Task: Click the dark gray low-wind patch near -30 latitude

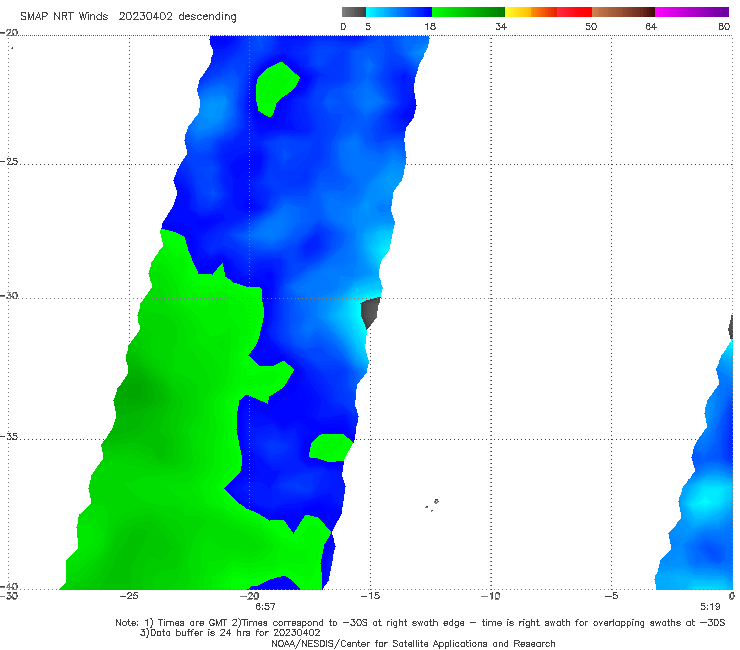Action: click(370, 312)
